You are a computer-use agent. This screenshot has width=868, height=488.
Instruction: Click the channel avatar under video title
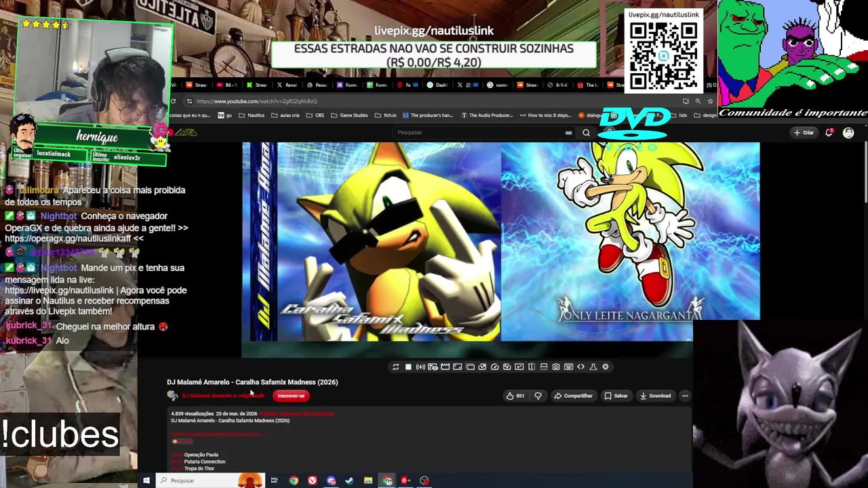tap(172, 396)
